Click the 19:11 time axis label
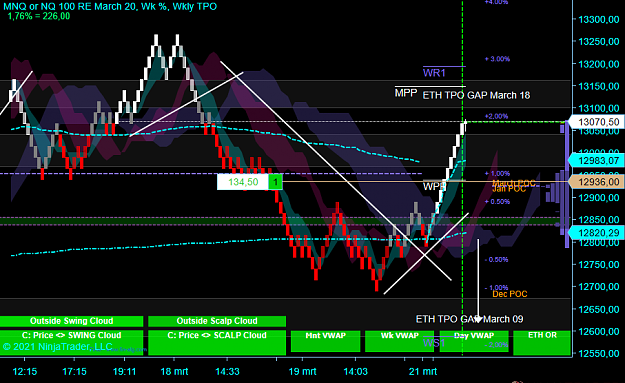Screen dimensions: 625x383 tap(124, 372)
